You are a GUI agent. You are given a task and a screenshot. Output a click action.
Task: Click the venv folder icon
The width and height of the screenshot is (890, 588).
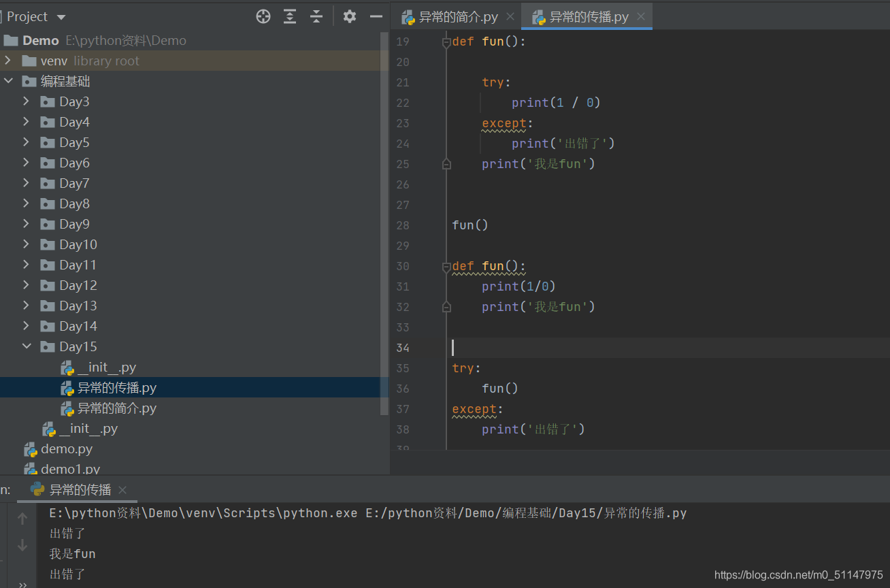click(29, 61)
